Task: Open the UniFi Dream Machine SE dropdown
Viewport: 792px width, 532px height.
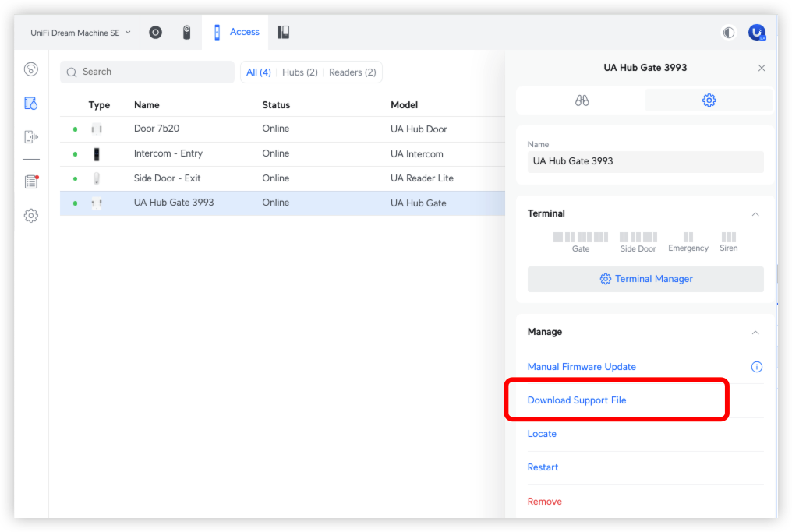Action: coord(80,33)
